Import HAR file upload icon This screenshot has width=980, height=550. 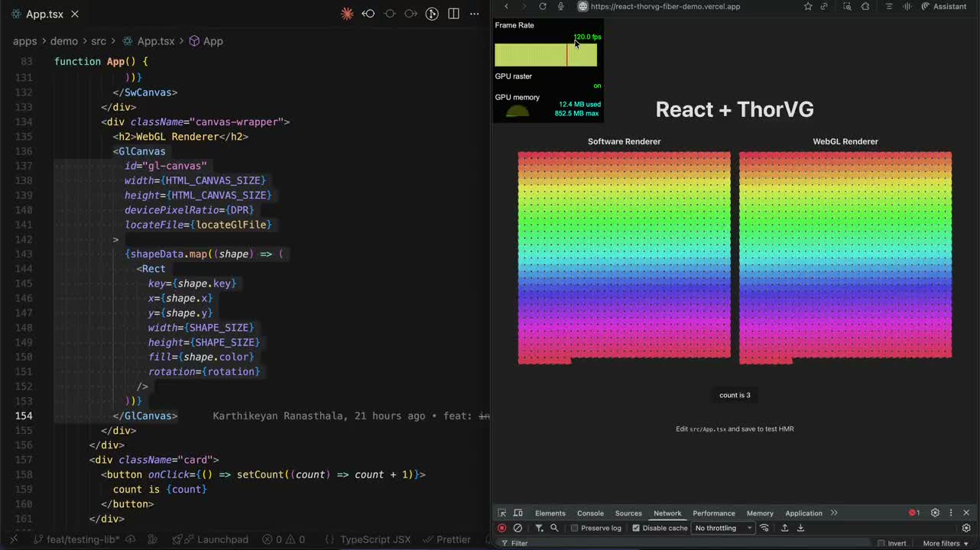pyautogui.click(x=784, y=528)
